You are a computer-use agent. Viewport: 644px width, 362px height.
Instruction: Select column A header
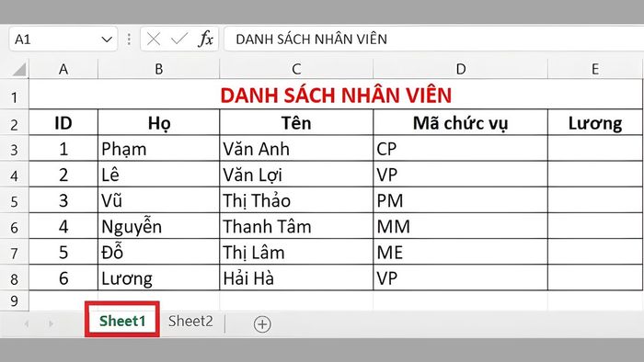tap(63, 69)
